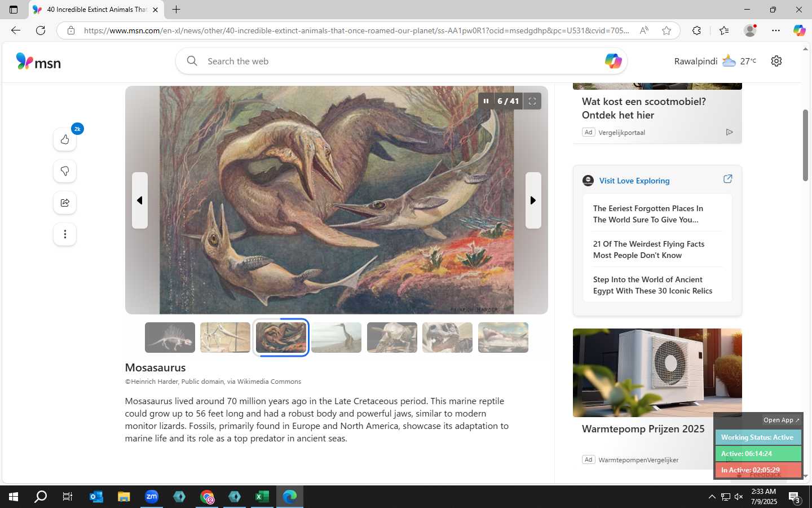Click the Rawalpindi location label
The height and width of the screenshot is (508, 812).
point(696,61)
